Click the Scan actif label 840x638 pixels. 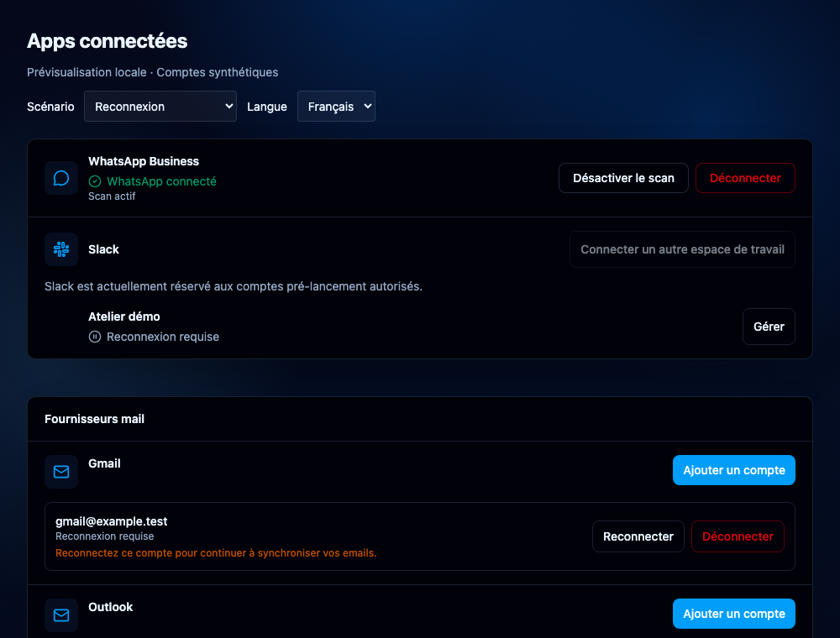[x=112, y=196]
